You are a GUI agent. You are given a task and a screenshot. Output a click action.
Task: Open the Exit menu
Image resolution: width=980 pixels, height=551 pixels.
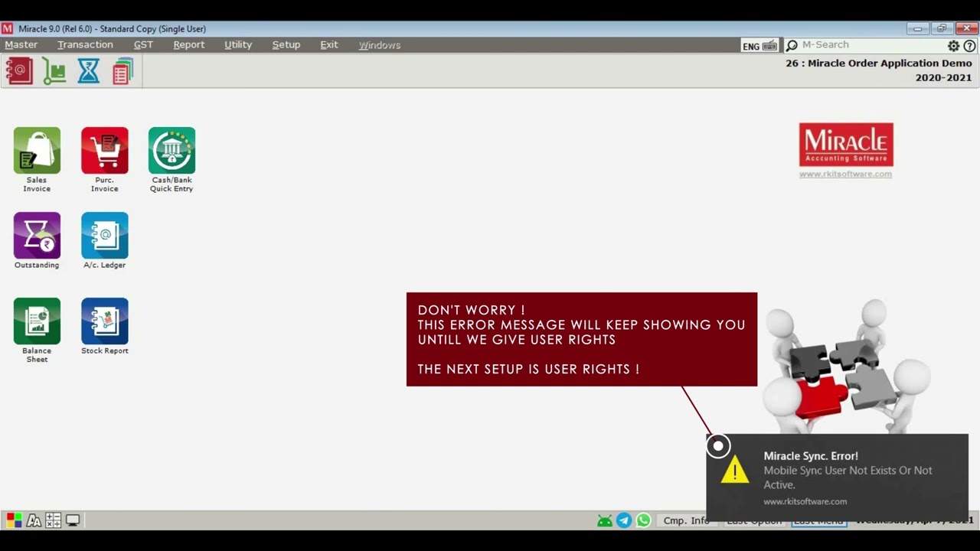(329, 45)
